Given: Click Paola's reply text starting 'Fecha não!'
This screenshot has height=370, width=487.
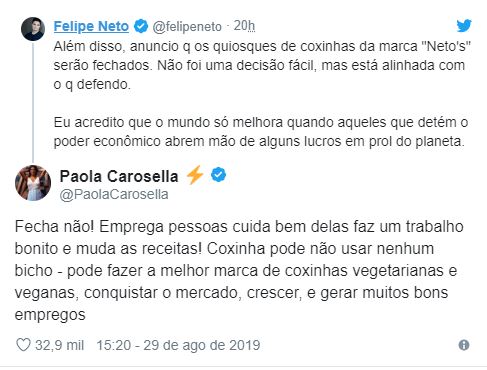Looking at the screenshot, I should pyautogui.click(x=239, y=270).
